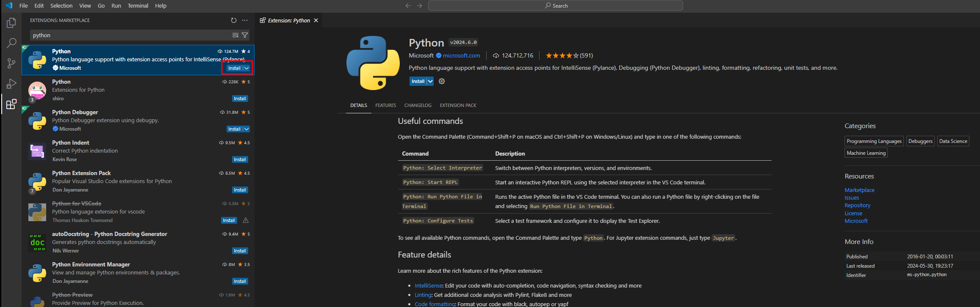Click the Python Indent extension icon

coord(37,151)
